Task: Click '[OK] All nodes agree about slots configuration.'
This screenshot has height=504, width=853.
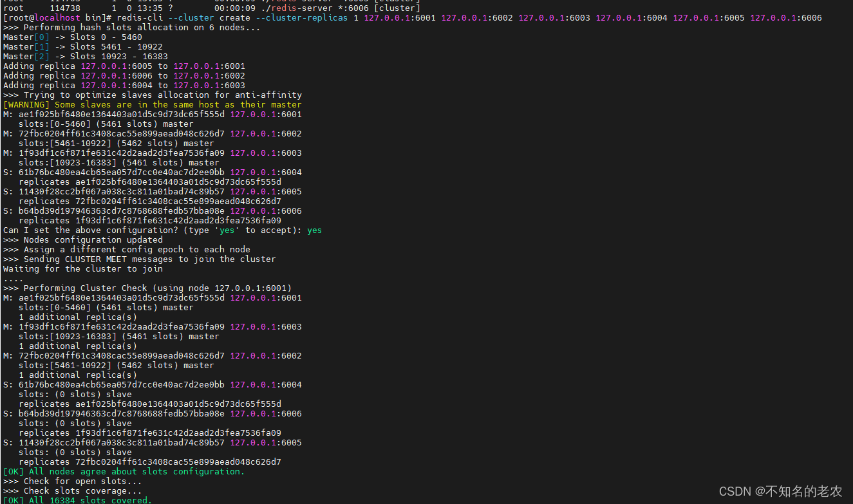Action: click(x=124, y=472)
